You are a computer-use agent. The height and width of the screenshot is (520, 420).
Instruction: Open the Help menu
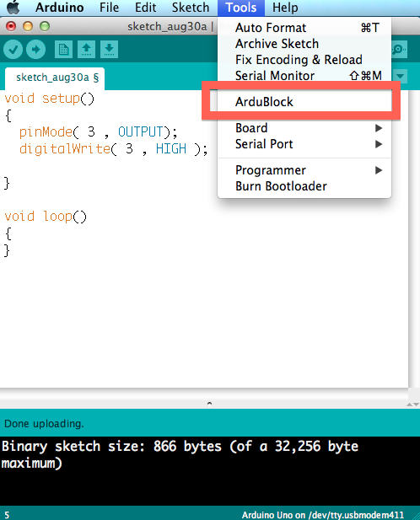[285, 8]
